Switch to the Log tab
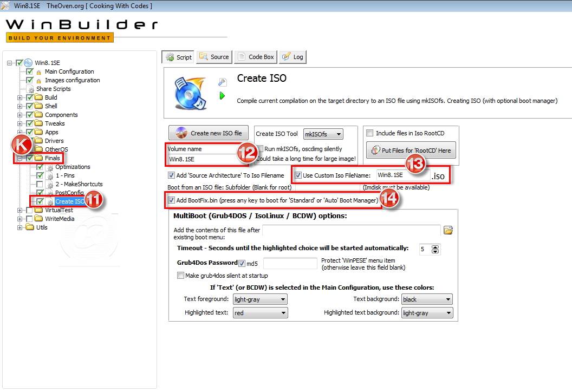This screenshot has width=572, height=392. (x=292, y=57)
